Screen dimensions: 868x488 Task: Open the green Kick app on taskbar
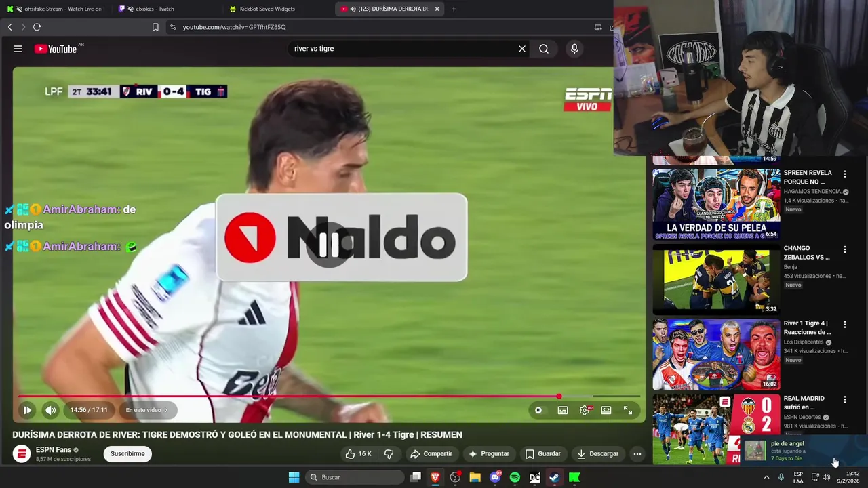[574, 477]
